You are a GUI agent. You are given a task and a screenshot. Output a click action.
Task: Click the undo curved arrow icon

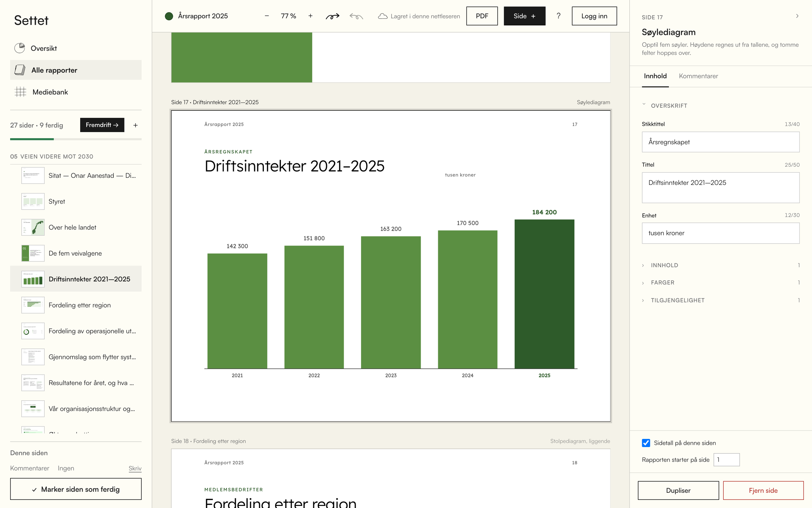tap(356, 16)
